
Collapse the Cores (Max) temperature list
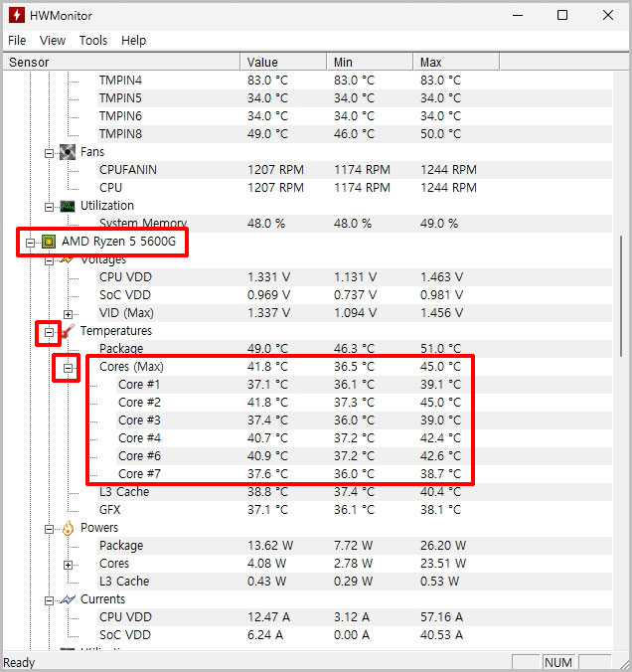68,368
